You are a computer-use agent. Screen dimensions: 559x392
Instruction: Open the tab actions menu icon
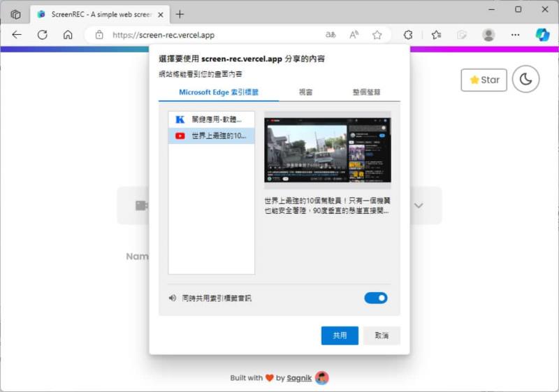(x=15, y=14)
